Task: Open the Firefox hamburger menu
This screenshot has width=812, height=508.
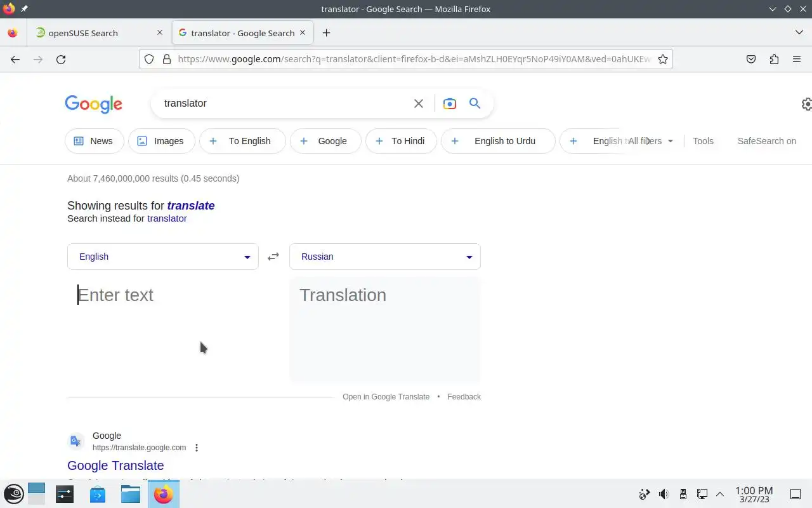Action: pos(797,59)
